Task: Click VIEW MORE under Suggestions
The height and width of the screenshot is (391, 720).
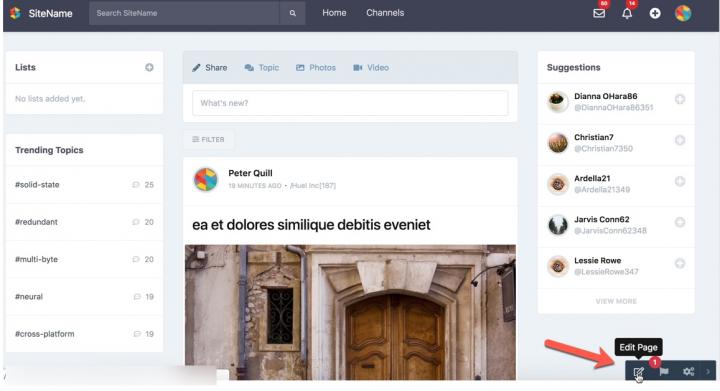Action: click(x=616, y=301)
